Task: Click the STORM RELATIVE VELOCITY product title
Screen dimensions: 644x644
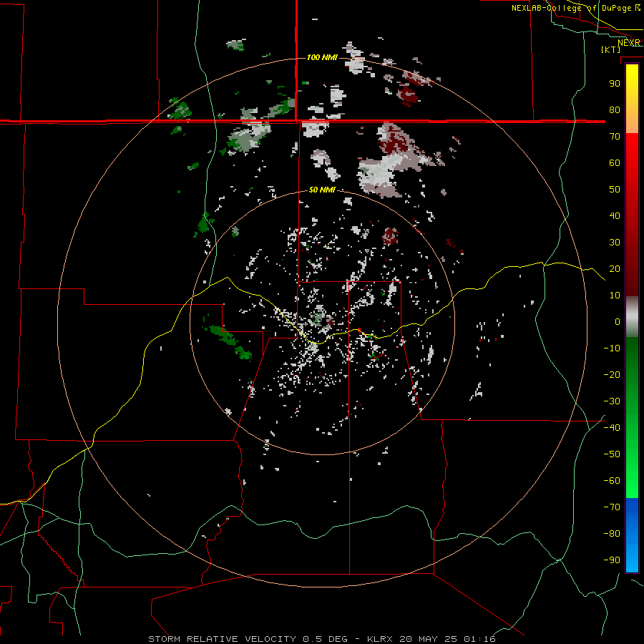Action: [222, 639]
